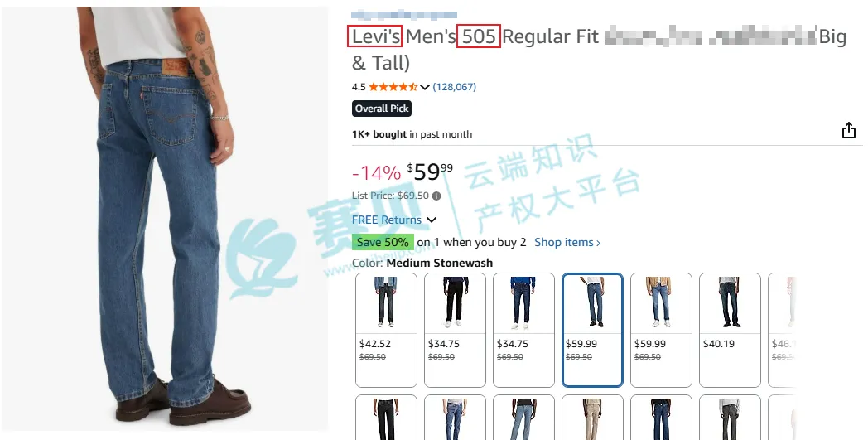Expand the star rating dropdown chevron
The height and width of the screenshot is (440, 868).
click(425, 87)
